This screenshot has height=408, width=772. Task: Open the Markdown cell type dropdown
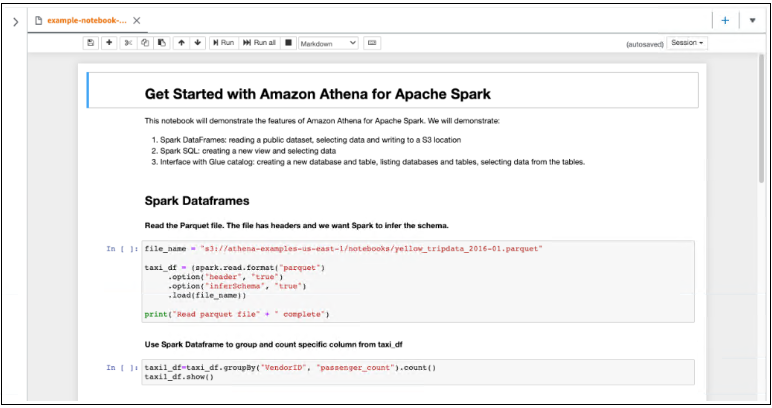point(328,43)
